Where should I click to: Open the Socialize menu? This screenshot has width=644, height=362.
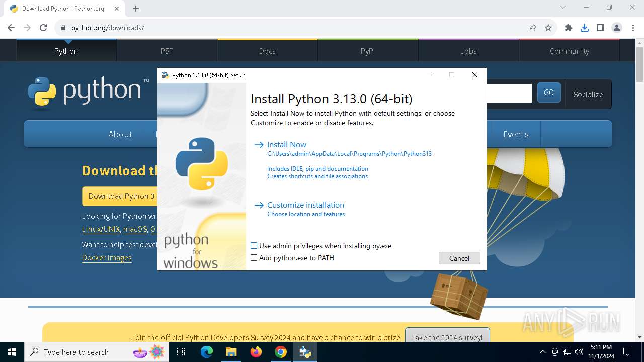point(588,94)
